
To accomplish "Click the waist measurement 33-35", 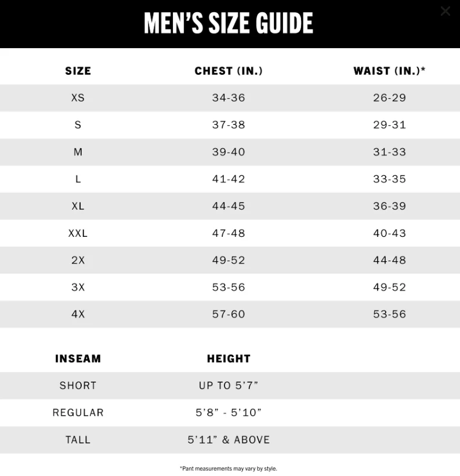I will 389,179.
